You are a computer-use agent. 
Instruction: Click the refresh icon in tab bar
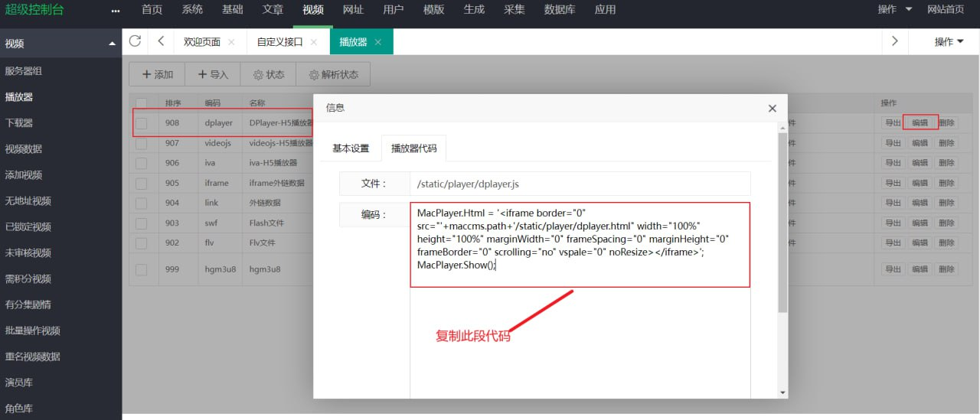pyautogui.click(x=135, y=41)
